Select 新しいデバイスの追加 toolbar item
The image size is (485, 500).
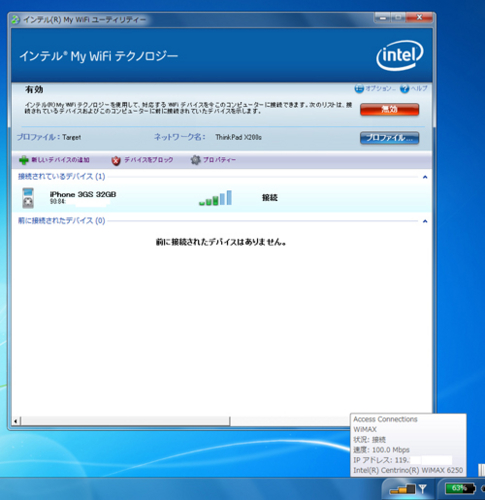click(60, 160)
